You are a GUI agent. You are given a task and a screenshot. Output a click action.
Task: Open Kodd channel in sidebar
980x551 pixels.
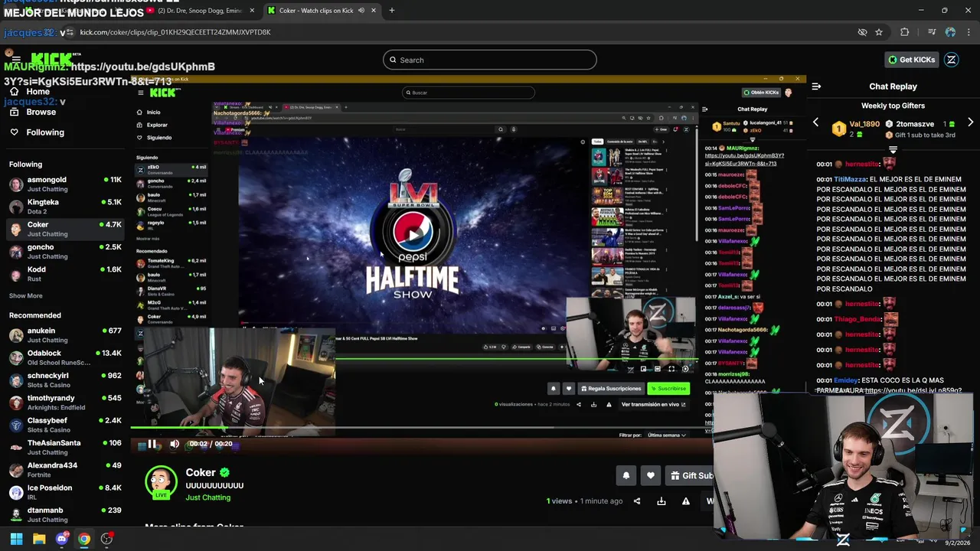click(x=65, y=274)
